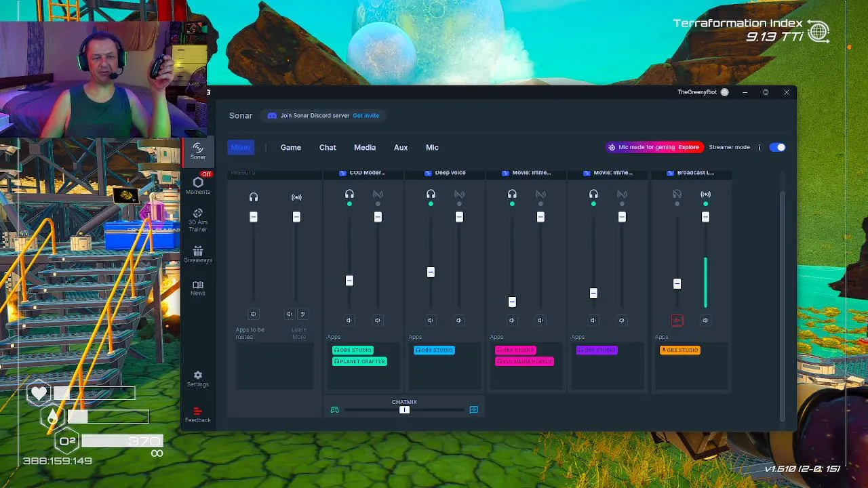Select the blue OBS STUDIO chat chip
868x488 pixels.
434,350
